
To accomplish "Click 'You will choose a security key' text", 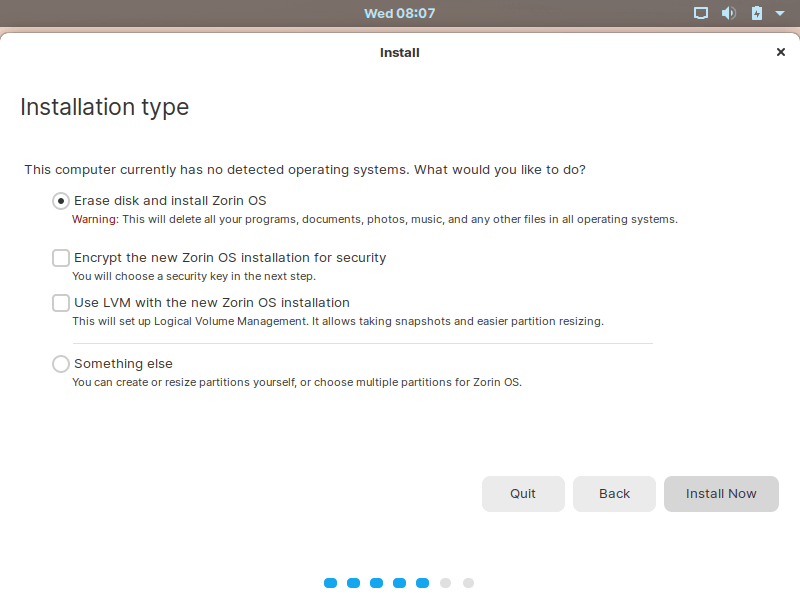I will 194,277.
